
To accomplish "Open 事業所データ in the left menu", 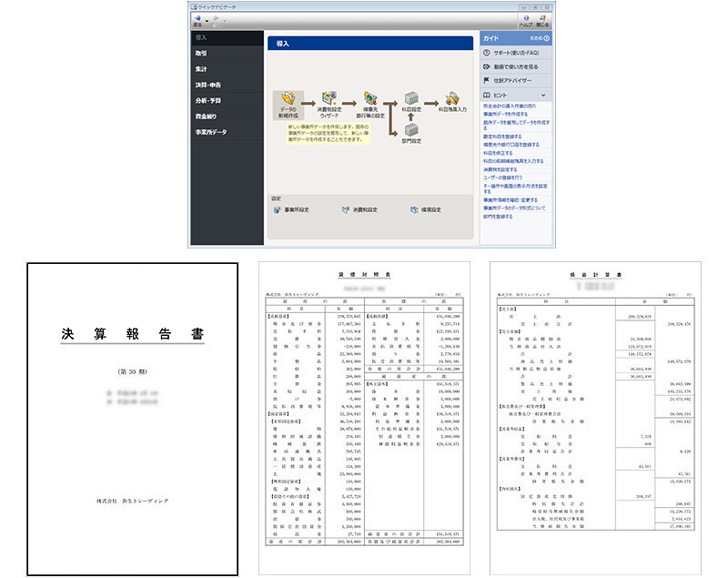I will point(211,132).
